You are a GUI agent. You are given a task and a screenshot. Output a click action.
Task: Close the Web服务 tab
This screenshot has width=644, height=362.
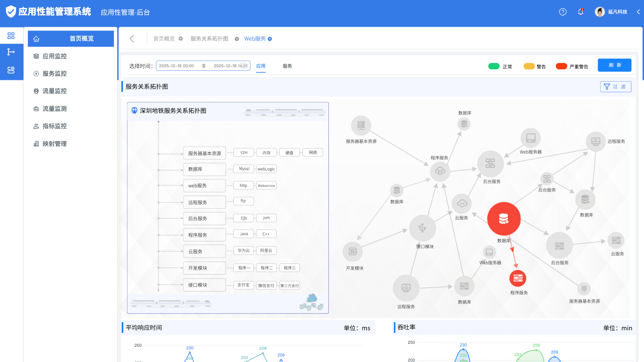pyautogui.click(x=270, y=39)
